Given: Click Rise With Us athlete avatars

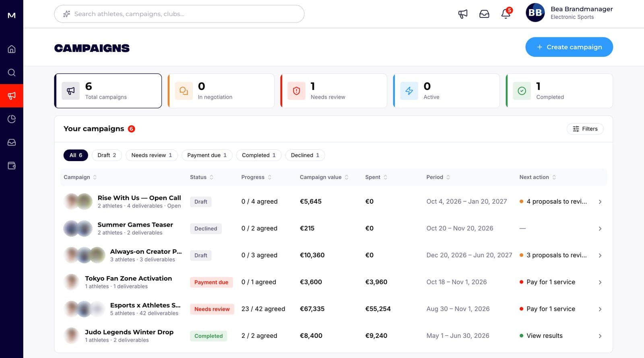Looking at the screenshot, I should tap(78, 202).
